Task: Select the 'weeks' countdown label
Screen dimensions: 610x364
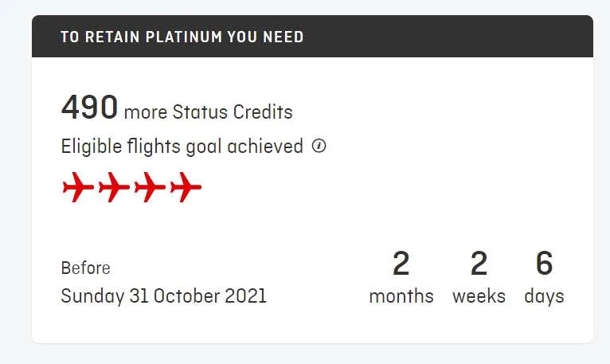Action: [x=479, y=296]
